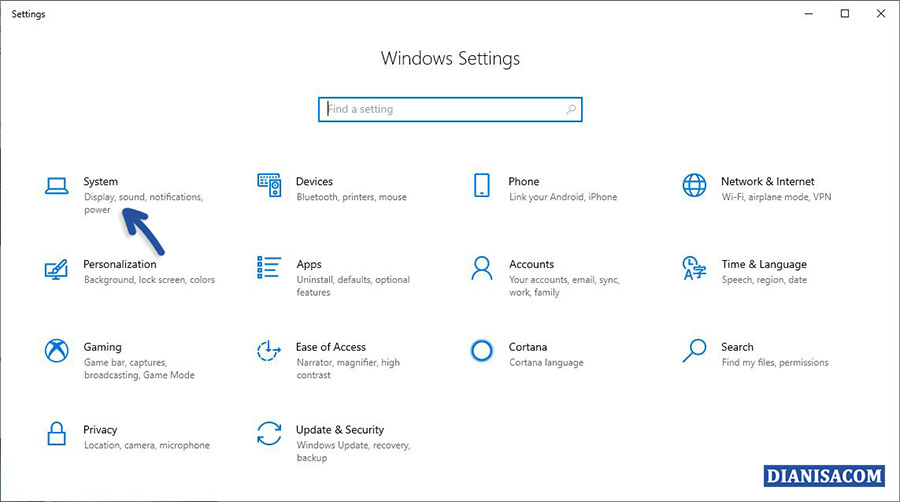Click the Cortana circle icon
This screenshot has width=900, height=502.
482,351
